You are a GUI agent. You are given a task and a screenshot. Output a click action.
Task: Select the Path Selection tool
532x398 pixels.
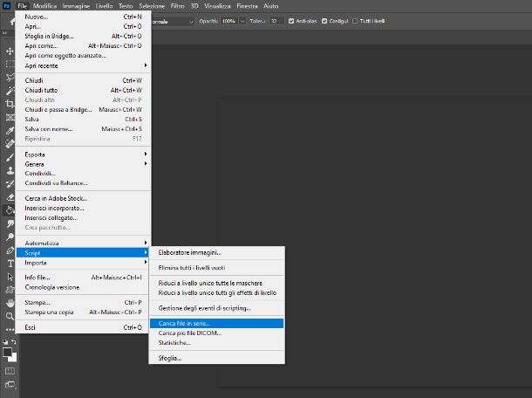pyautogui.click(x=10, y=277)
